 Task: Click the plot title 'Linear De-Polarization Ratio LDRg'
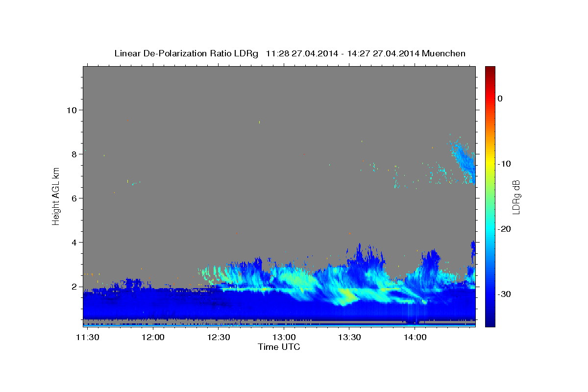[186, 53]
